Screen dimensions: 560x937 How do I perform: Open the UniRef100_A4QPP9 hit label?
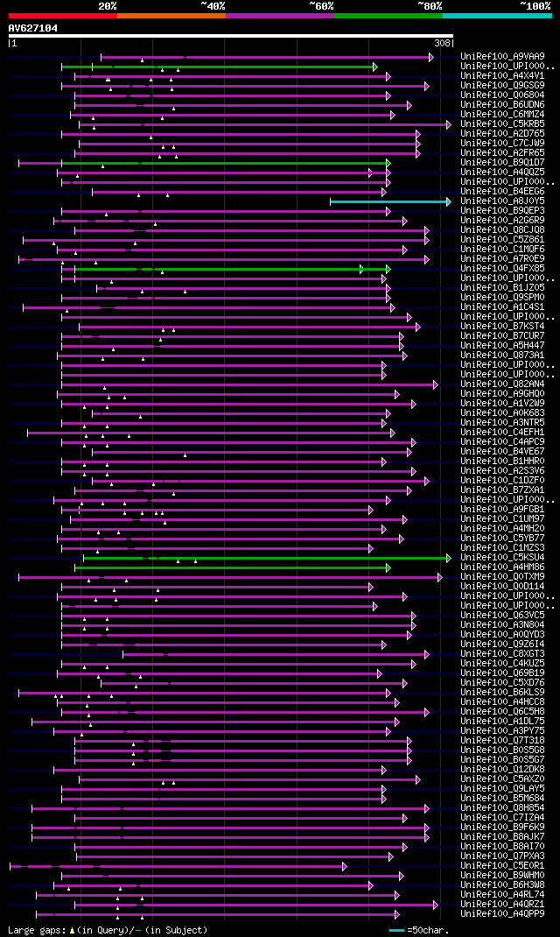502,913
